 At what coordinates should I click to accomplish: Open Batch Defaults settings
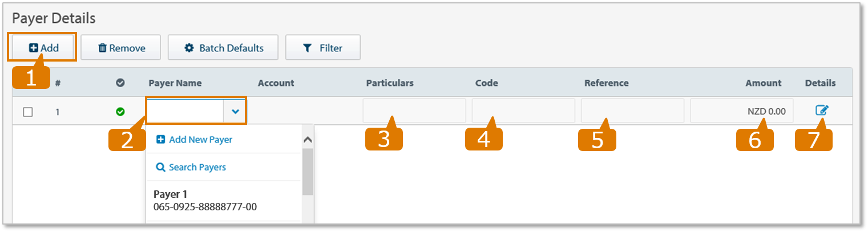coord(223,48)
